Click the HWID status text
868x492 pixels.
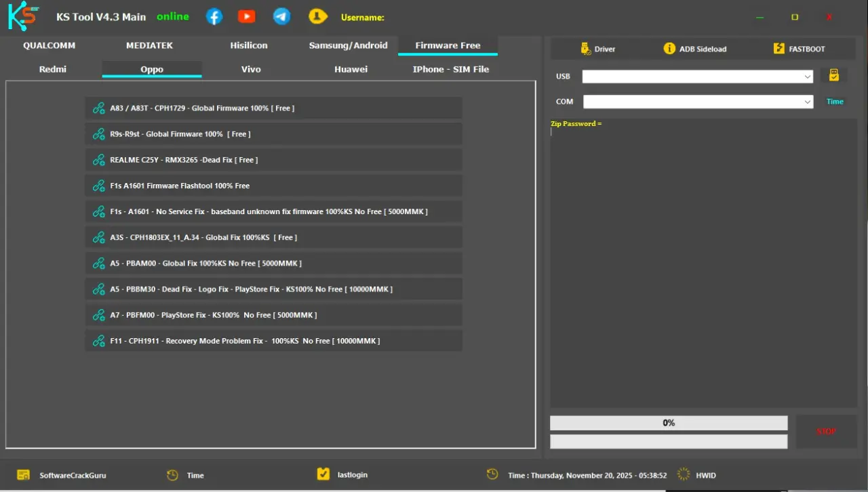(706, 475)
